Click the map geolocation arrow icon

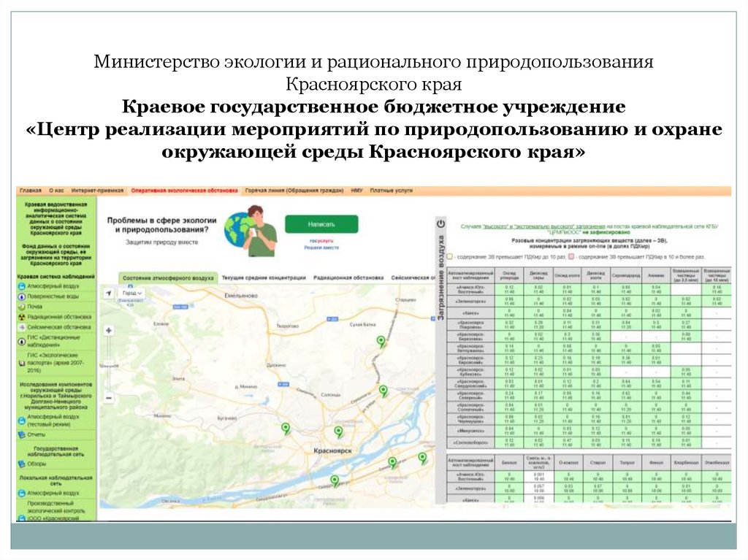(109, 293)
